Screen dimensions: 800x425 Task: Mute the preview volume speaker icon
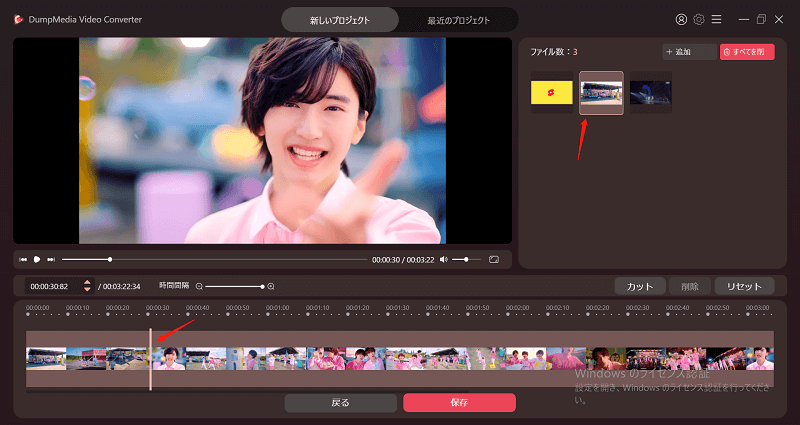[443, 260]
